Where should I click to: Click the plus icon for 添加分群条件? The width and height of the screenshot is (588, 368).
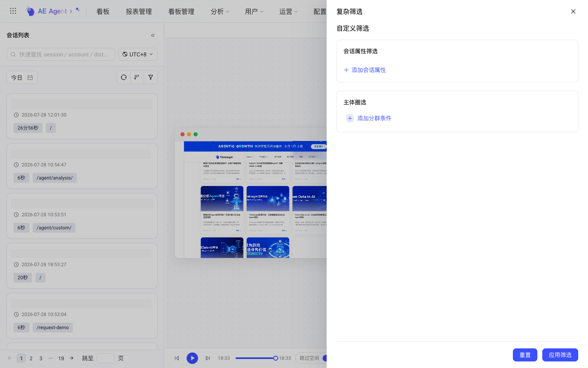(350, 118)
